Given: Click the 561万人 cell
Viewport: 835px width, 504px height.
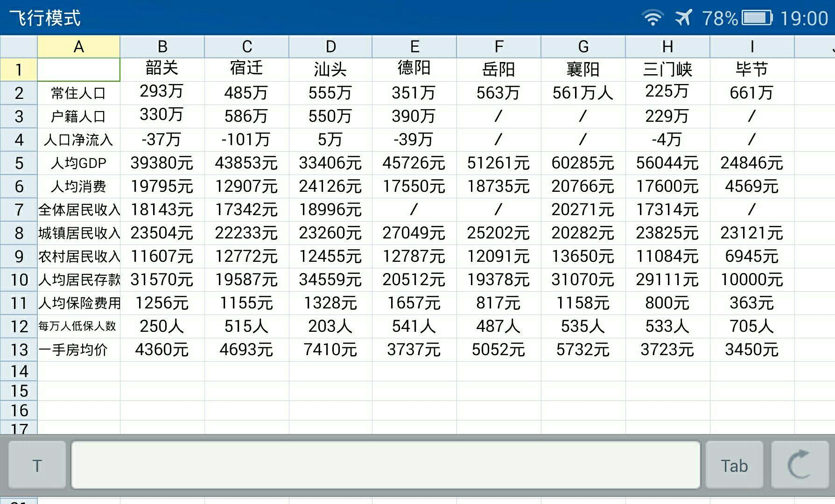Looking at the screenshot, I should pyautogui.click(x=583, y=93).
